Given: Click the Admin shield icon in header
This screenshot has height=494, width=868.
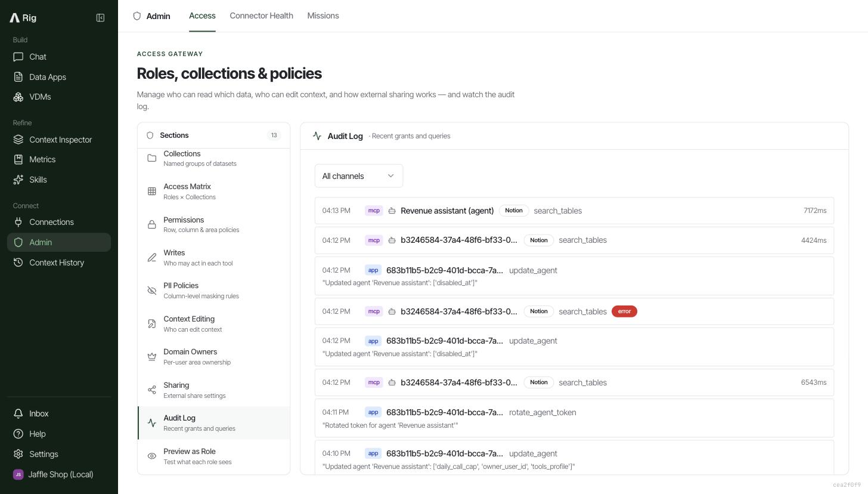Looking at the screenshot, I should click(x=137, y=16).
